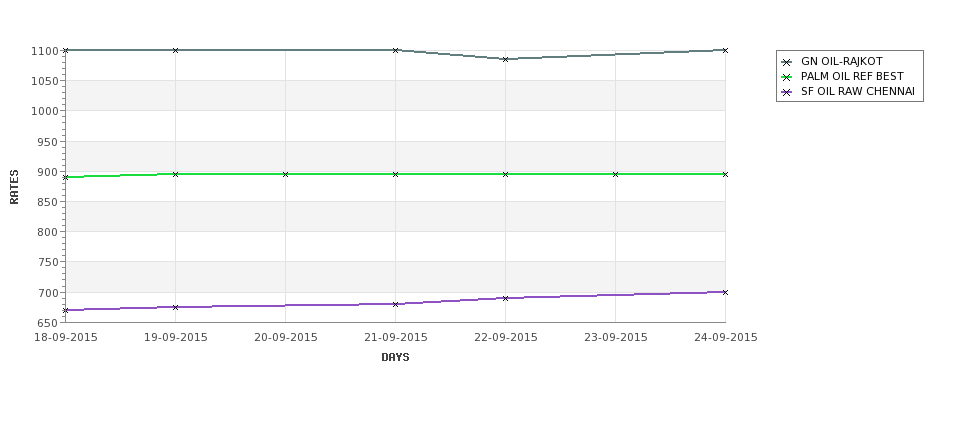The height and width of the screenshot is (429, 975).
Task: Click the DAYS axis title
Action: [395, 357]
